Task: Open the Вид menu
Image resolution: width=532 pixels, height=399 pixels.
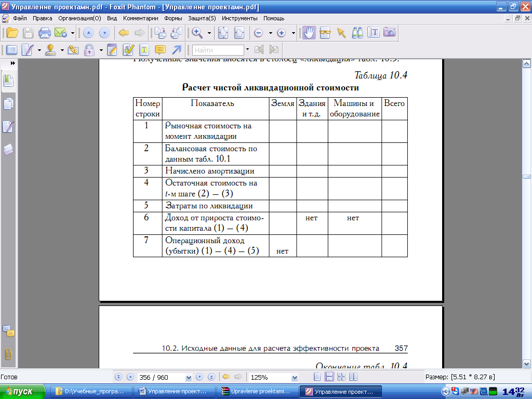Action: coord(112,18)
